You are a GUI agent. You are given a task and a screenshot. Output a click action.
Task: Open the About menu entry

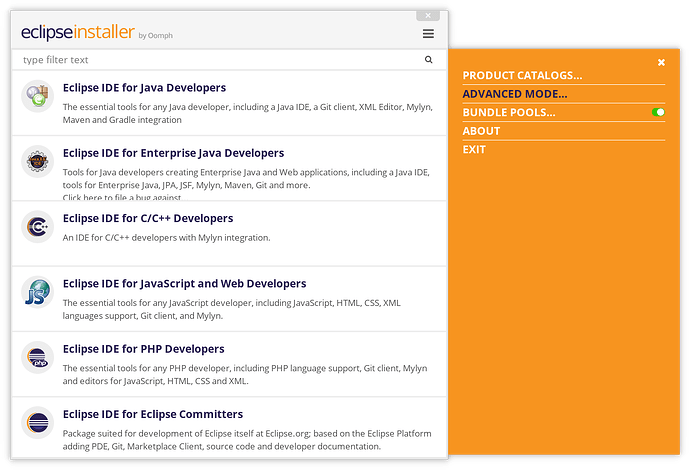click(481, 131)
